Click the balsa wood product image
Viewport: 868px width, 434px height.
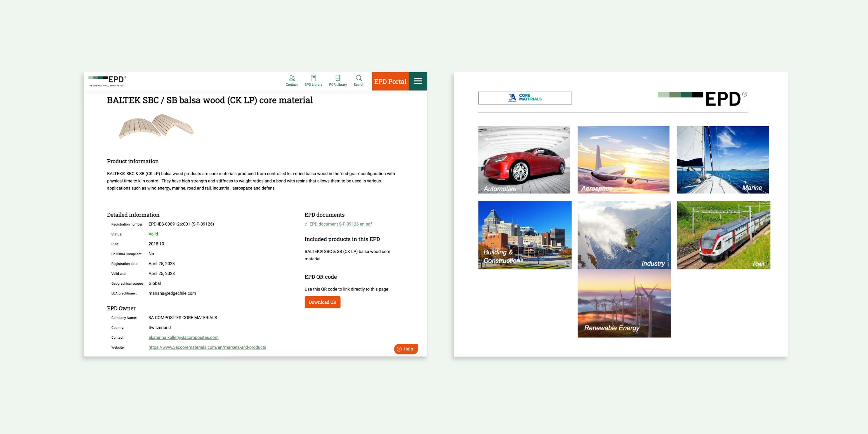(156, 127)
